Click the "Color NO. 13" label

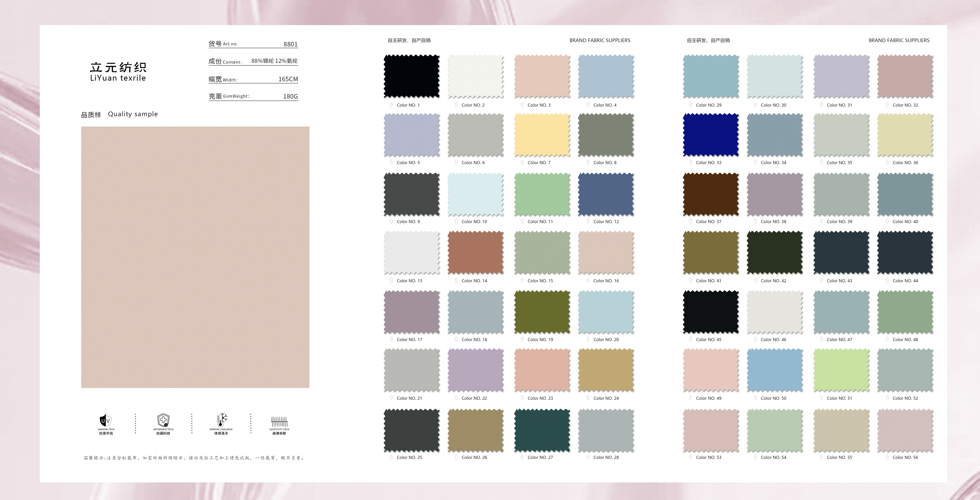click(x=409, y=281)
